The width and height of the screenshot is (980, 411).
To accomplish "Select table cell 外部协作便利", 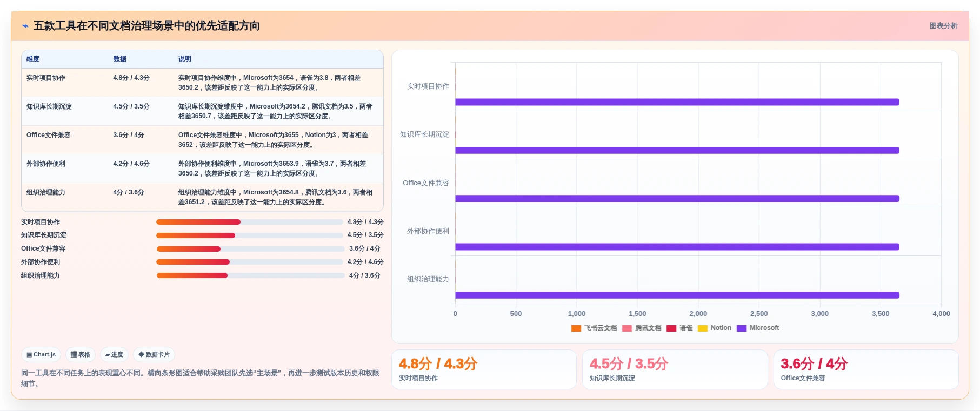I will [46, 164].
